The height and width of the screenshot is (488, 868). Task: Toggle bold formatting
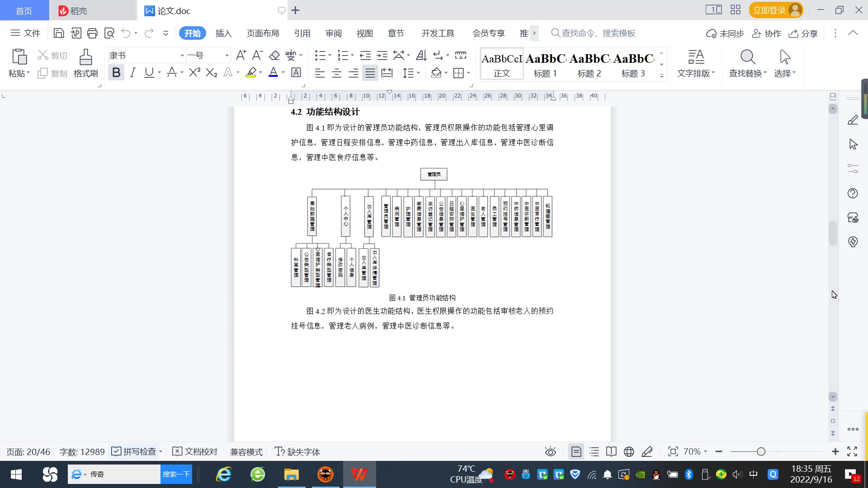click(x=116, y=72)
